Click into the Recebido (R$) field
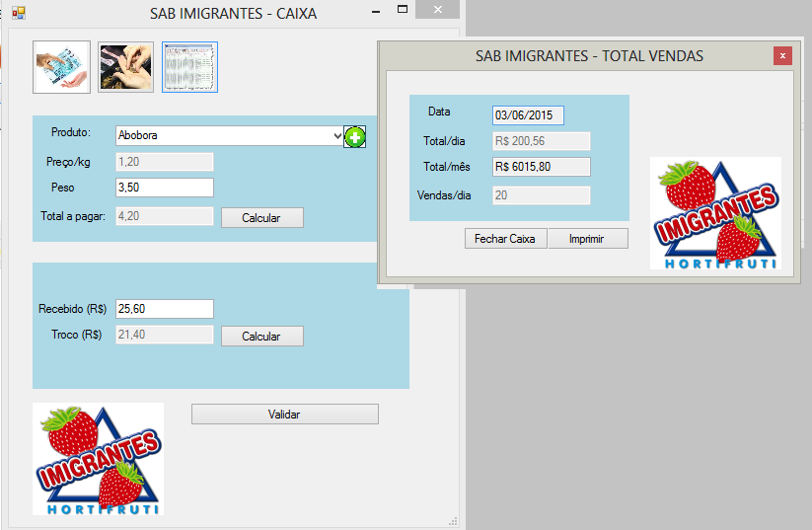 (x=164, y=309)
